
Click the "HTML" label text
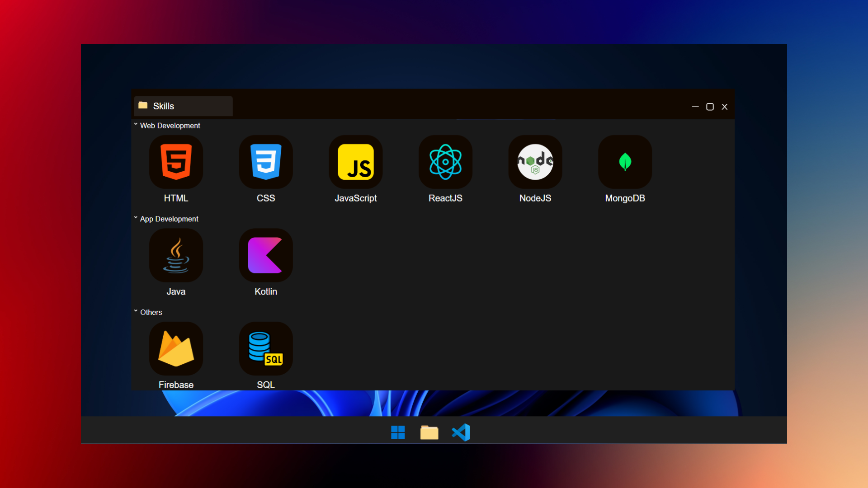(x=176, y=198)
